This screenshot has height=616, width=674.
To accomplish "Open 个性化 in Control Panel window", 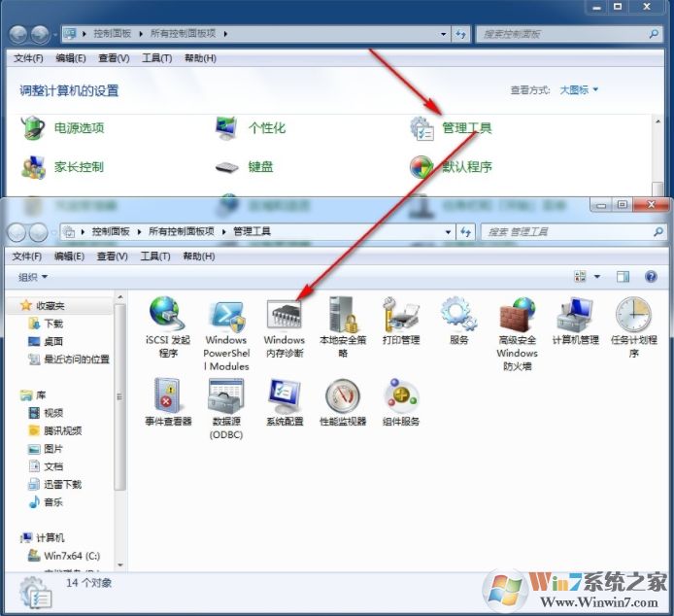I will 251,127.
